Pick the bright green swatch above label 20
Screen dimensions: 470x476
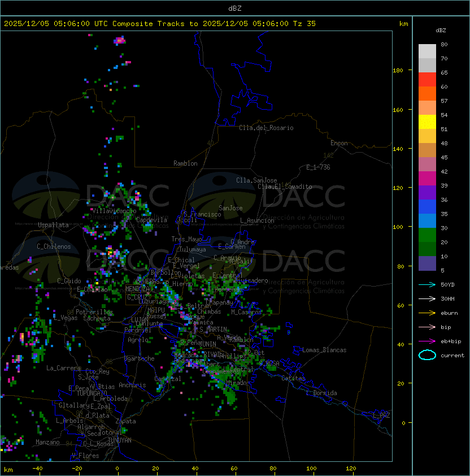tap(427, 235)
